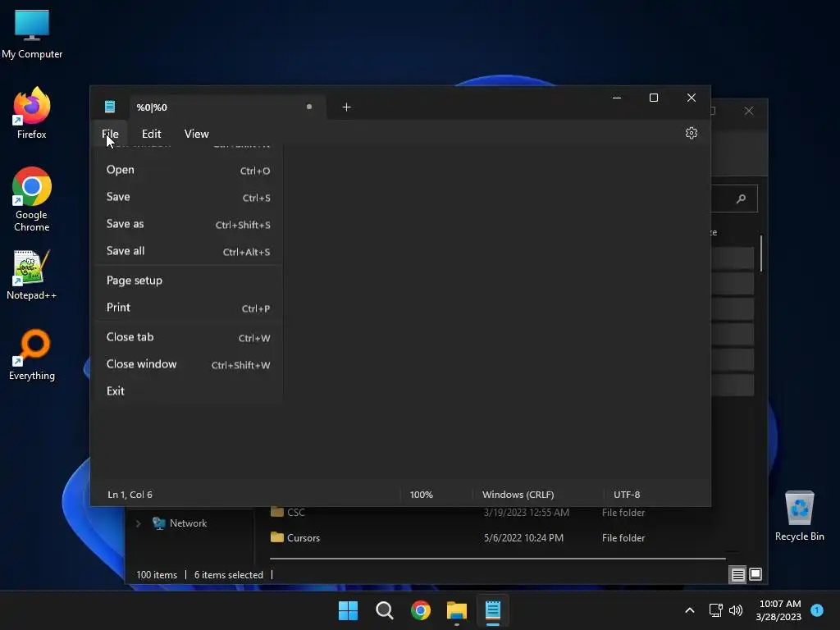Switch Explorer to details view icon
This screenshot has height=630, width=840.
(x=737, y=575)
